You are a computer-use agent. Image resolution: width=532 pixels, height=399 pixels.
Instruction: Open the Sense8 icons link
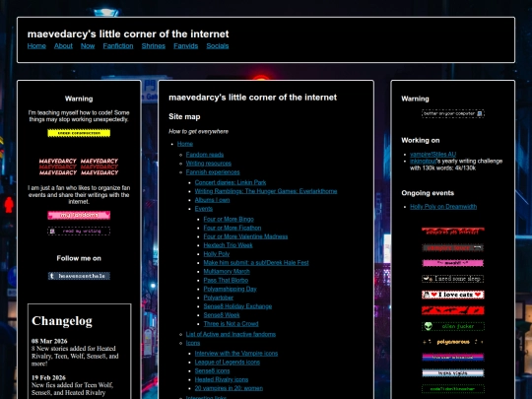click(213, 371)
